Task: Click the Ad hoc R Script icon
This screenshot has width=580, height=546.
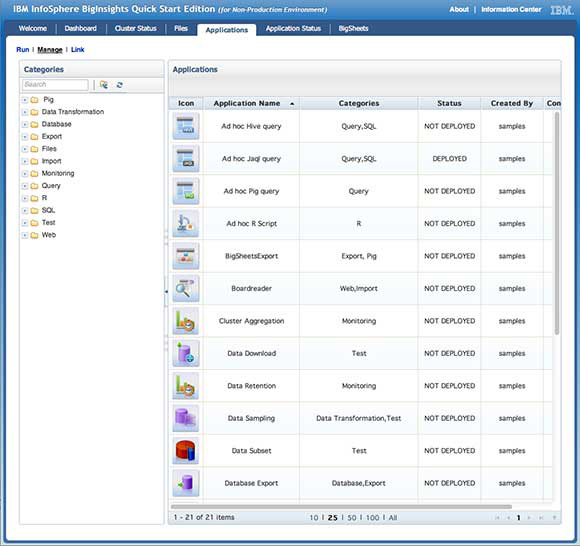Action: 186,223
